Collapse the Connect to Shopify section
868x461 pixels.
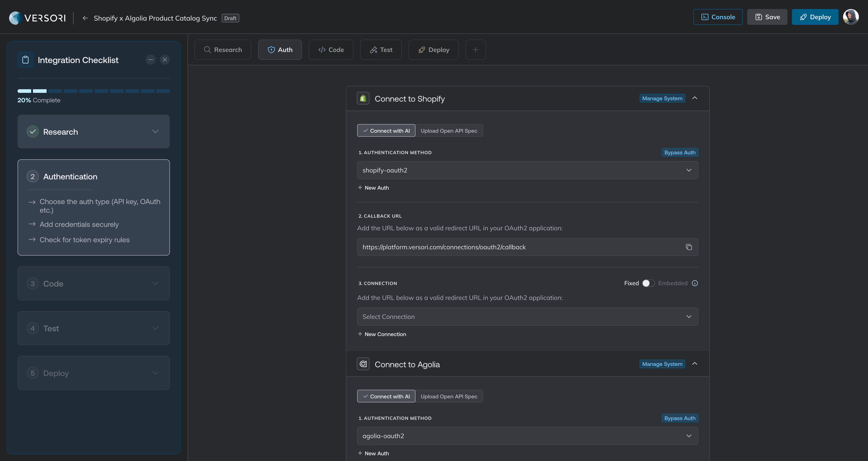point(694,98)
